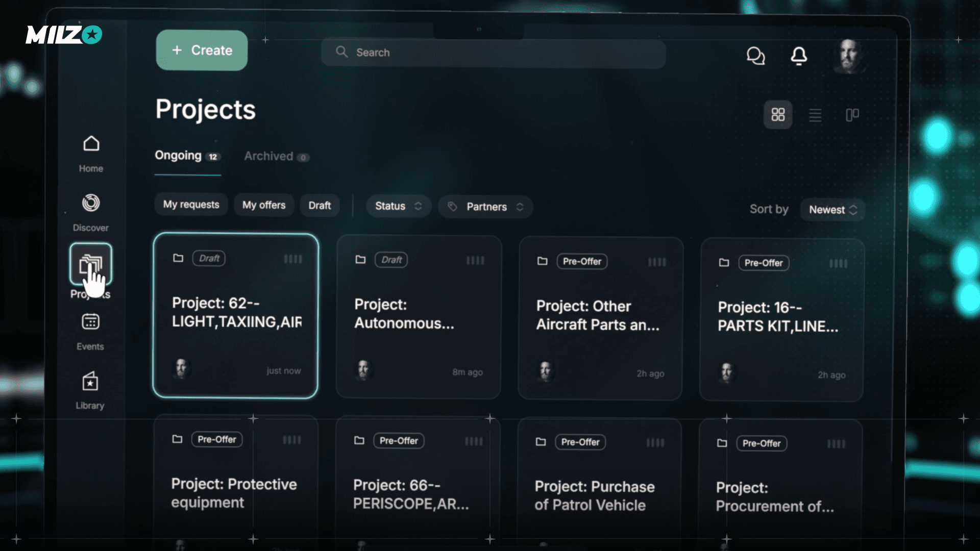The image size is (980, 551).
Task: Click the Projects sidebar icon
Action: coord(91,264)
